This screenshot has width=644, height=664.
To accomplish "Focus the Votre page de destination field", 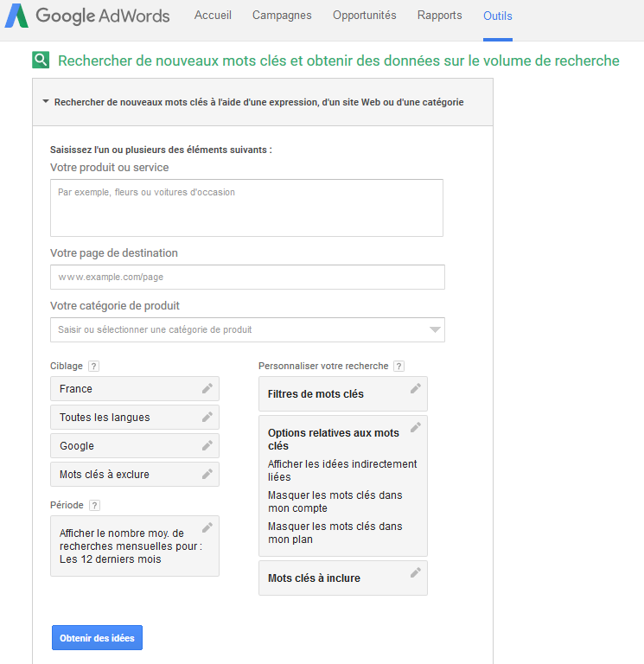I will (247, 278).
